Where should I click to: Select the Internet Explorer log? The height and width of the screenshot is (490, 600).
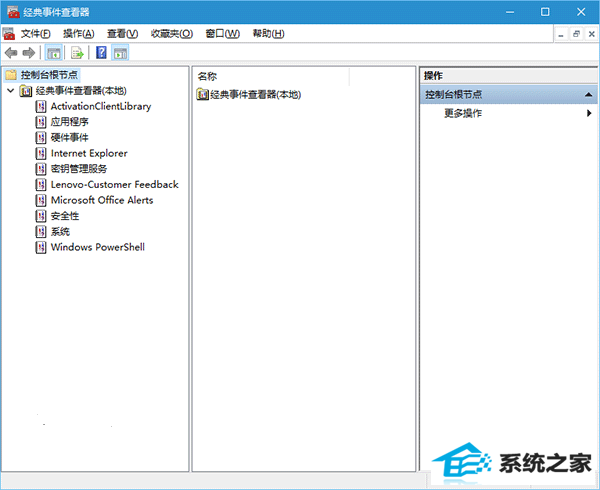coord(89,153)
